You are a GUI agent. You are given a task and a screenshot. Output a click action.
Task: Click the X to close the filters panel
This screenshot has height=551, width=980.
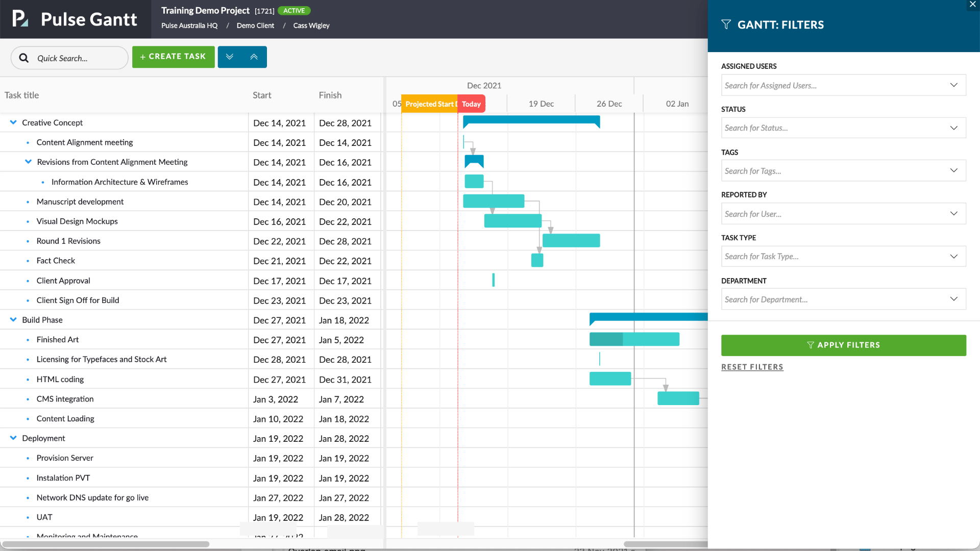click(x=972, y=5)
